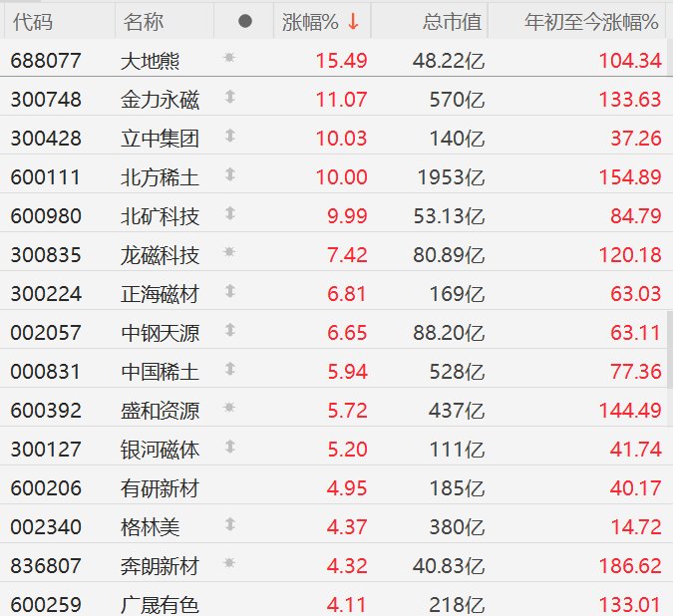The width and height of the screenshot is (673, 616).
Task: Select stock name 中钢天源
Action: pos(160,333)
